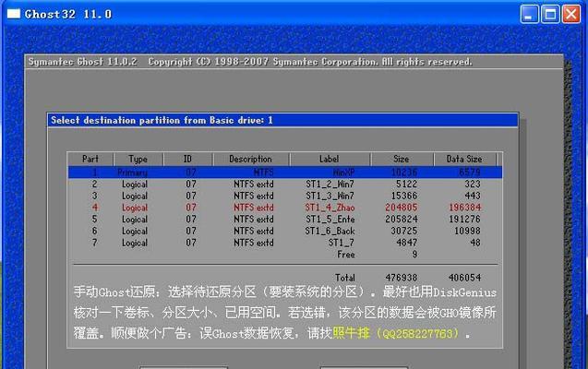Maximize the Ghost32 11.0 window
Image resolution: width=588 pixels, height=369 pixels.
tap(550, 14)
